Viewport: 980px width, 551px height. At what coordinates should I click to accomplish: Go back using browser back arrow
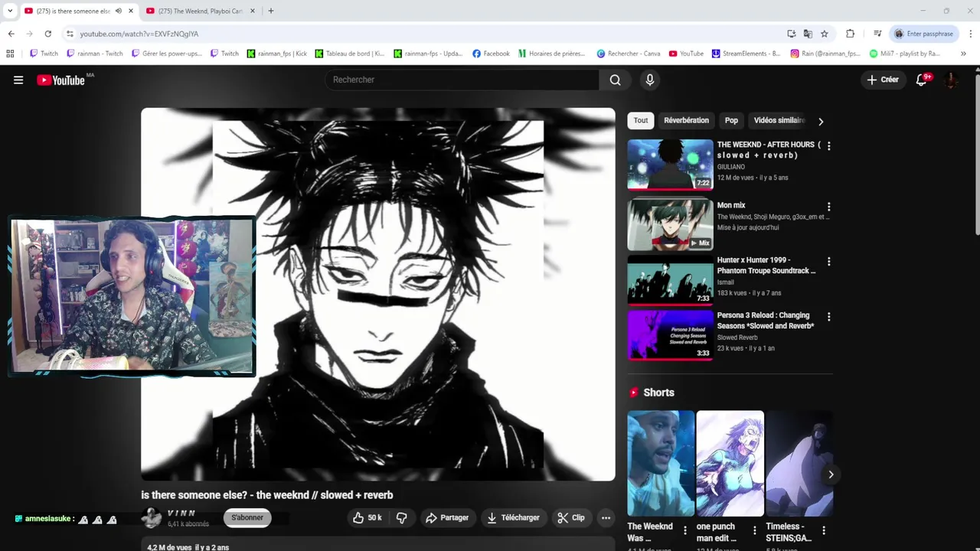pyautogui.click(x=11, y=34)
